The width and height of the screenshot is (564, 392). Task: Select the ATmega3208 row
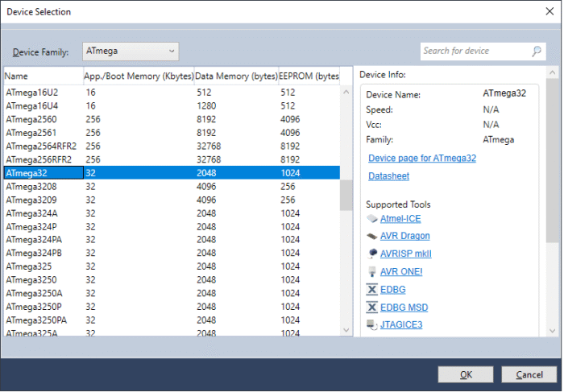(x=172, y=187)
